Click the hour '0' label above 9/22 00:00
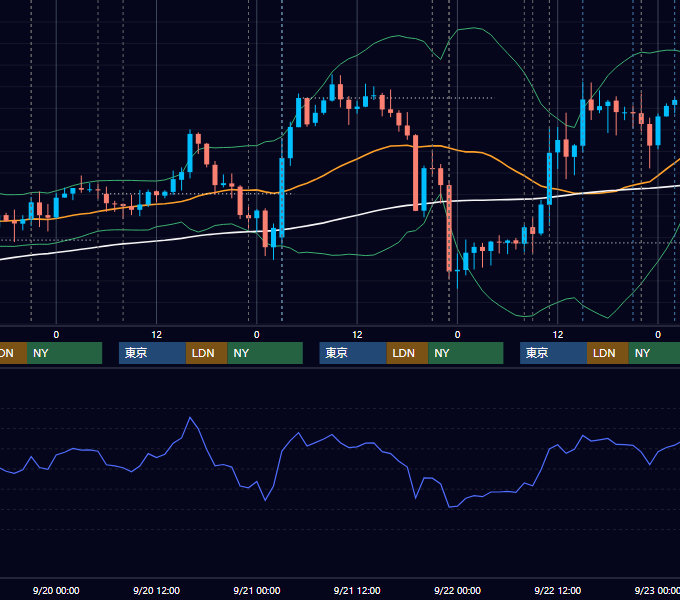680x600 pixels. point(458,335)
